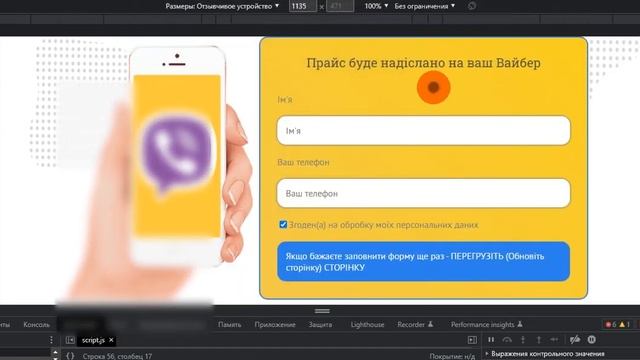Click the 'Ваш телефон' phone input field
640x360 pixels.
coord(423,193)
